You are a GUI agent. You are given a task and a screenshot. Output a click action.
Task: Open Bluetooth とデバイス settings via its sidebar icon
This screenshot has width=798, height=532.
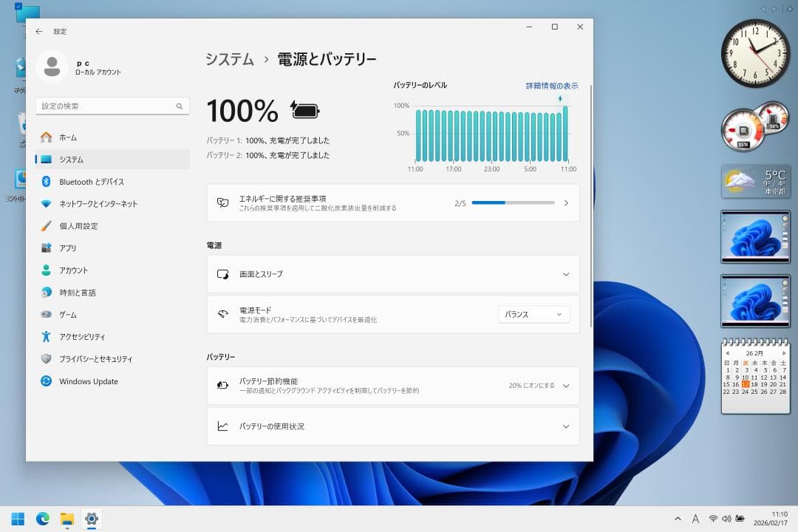(47, 182)
